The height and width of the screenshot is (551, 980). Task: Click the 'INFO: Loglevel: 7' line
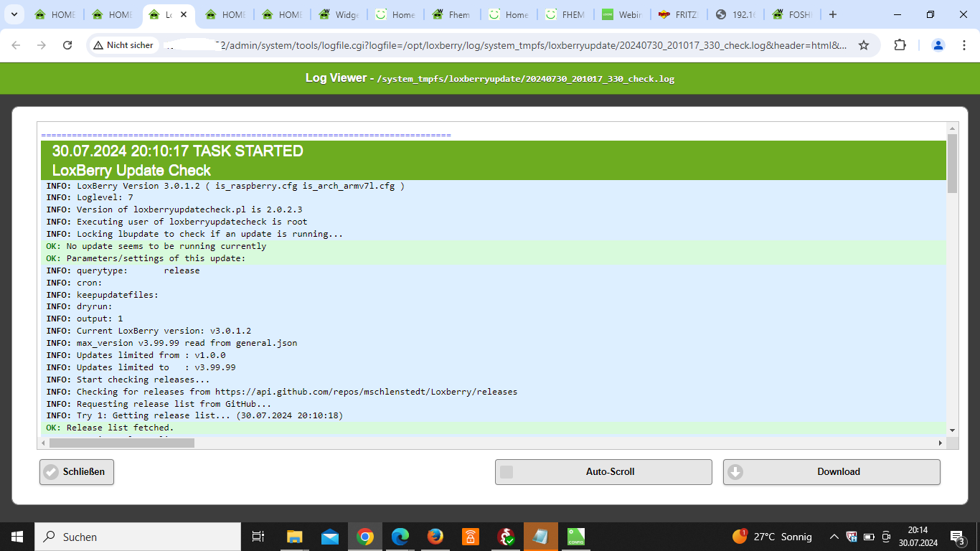coord(494,197)
